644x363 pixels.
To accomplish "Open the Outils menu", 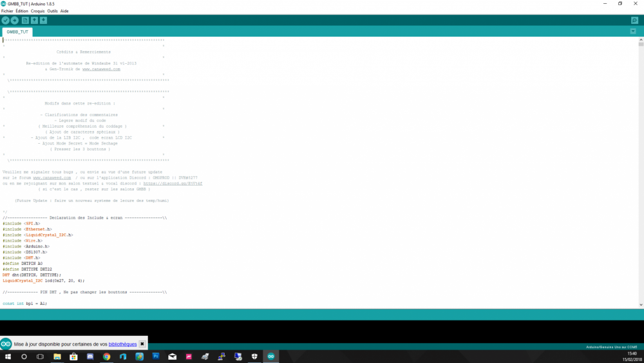I will (x=52, y=11).
